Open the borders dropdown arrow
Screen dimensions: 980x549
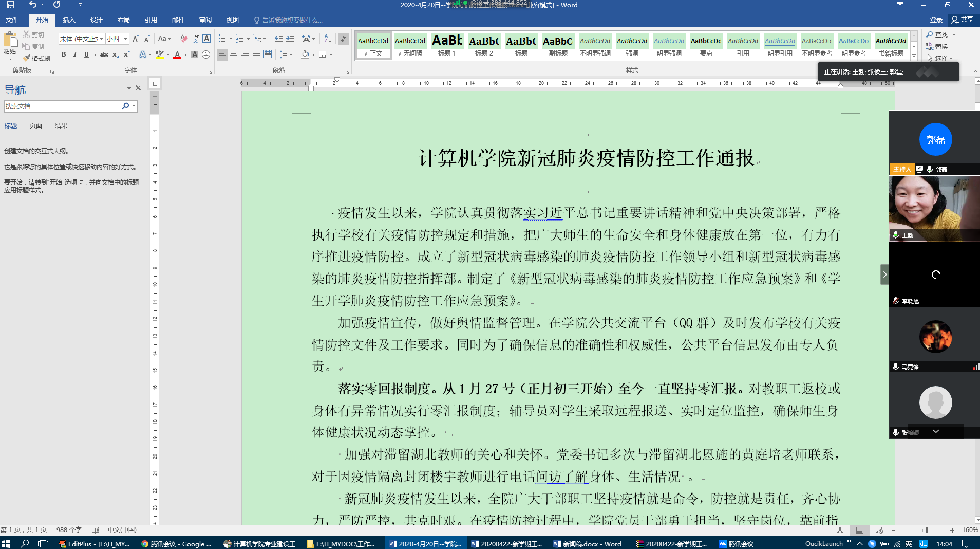coord(331,54)
